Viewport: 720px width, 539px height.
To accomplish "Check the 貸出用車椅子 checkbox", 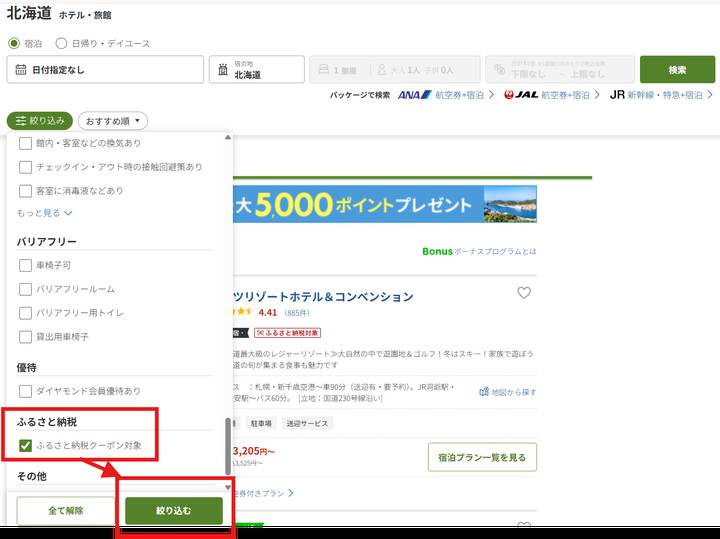I will 25,337.
